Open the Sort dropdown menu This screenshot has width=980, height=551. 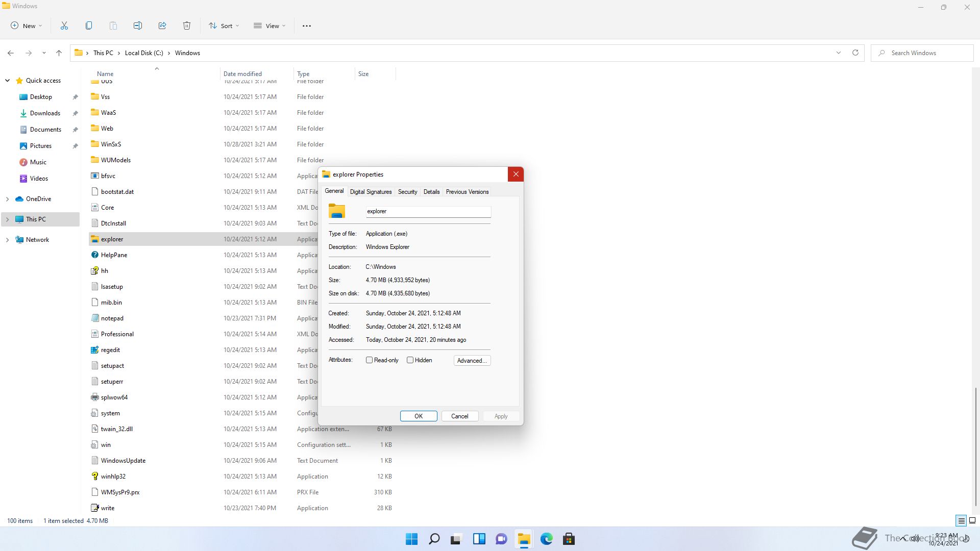coord(224,26)
